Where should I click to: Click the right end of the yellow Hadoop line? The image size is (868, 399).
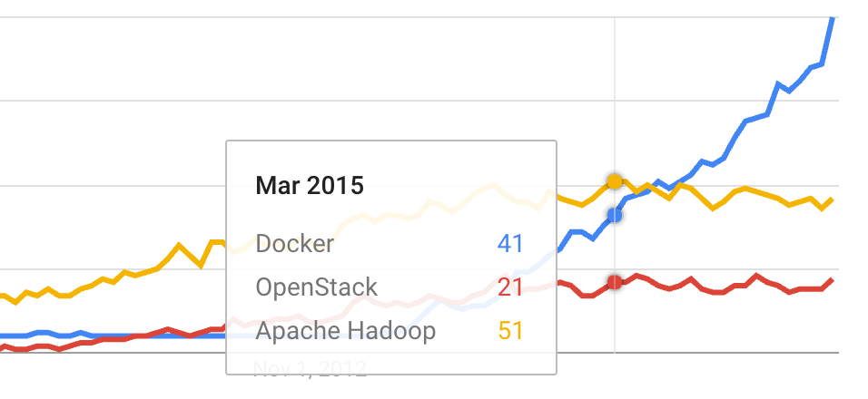pyautogui.click(x=832, y=199)
